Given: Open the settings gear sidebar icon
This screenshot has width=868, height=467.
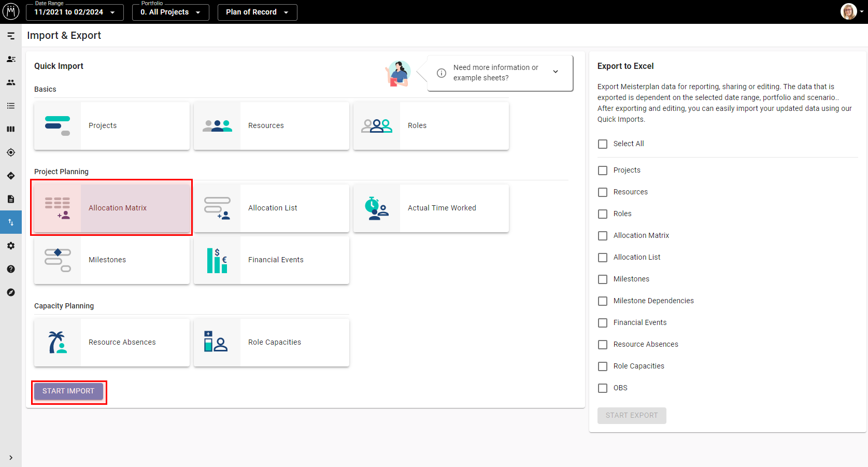Looking at the screenshot, I should (11, 246).
